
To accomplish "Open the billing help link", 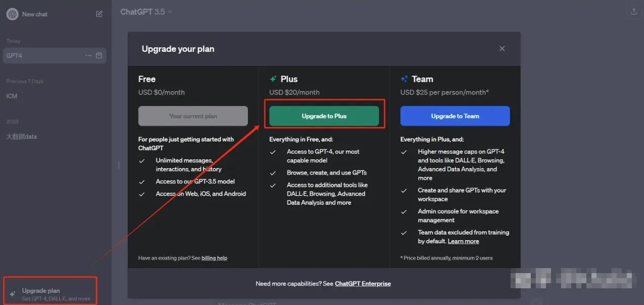I will tap(214, 258).
